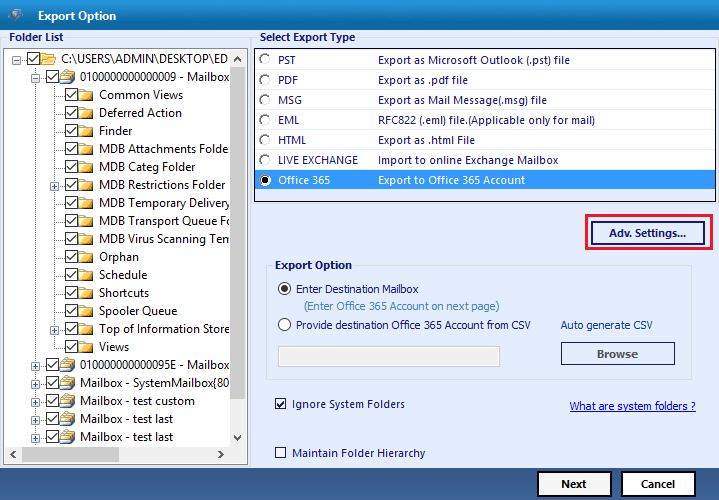Click the app logo in the title bar
719x500 pixels.
(16, 15)
